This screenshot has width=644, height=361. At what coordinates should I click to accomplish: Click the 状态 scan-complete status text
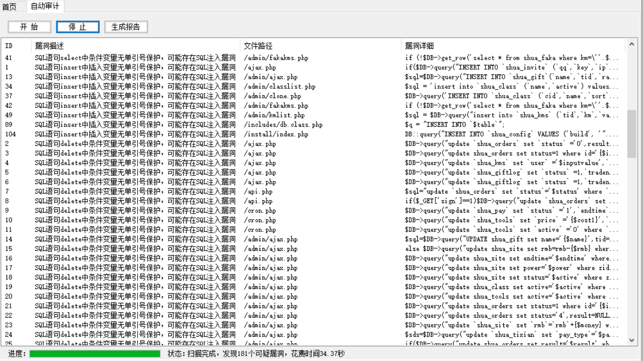[256, 354]
